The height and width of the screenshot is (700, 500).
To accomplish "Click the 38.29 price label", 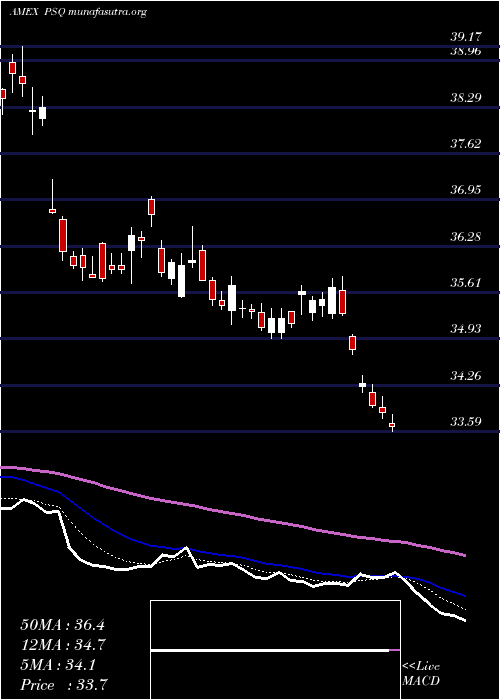I will coord(466,97).
